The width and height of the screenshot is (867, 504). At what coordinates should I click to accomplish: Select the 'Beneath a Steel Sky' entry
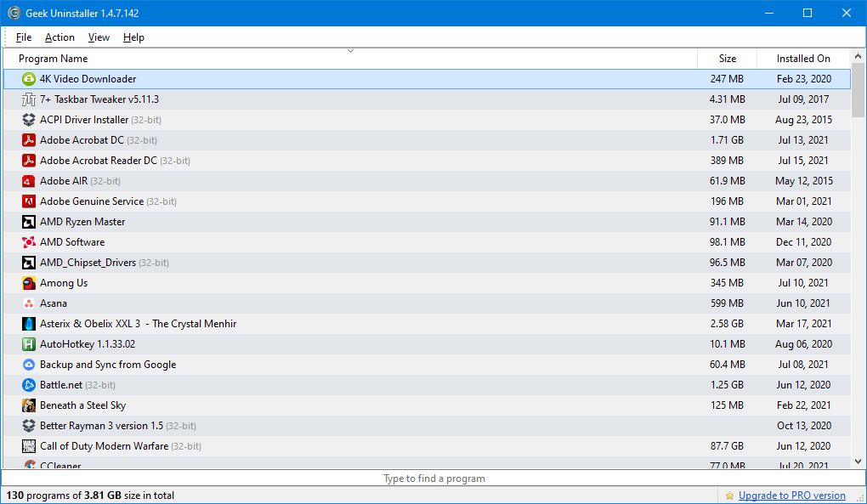pyautogui.click(x=83, y=405)
